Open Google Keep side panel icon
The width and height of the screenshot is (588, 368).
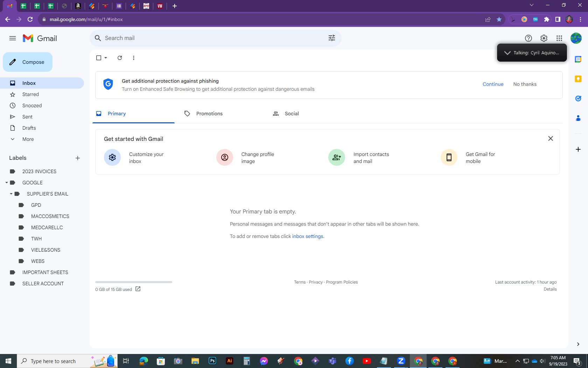(578, 79)
